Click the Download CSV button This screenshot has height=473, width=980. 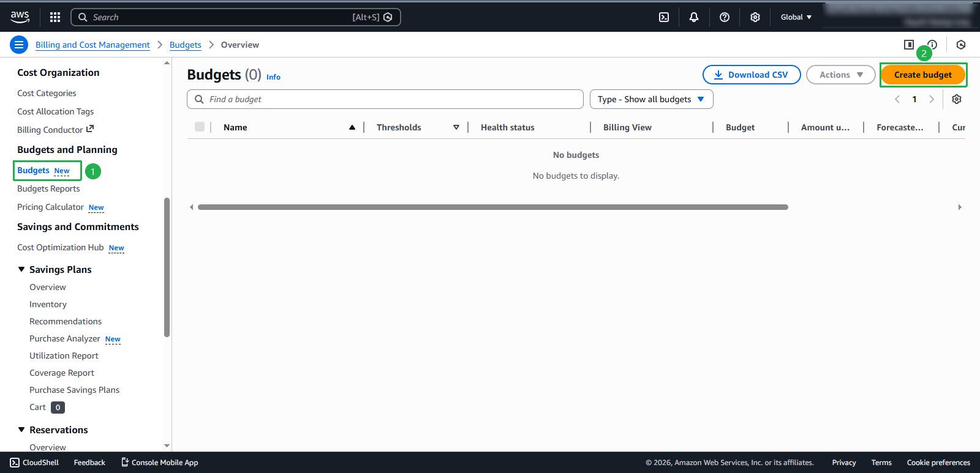(752, 75)
